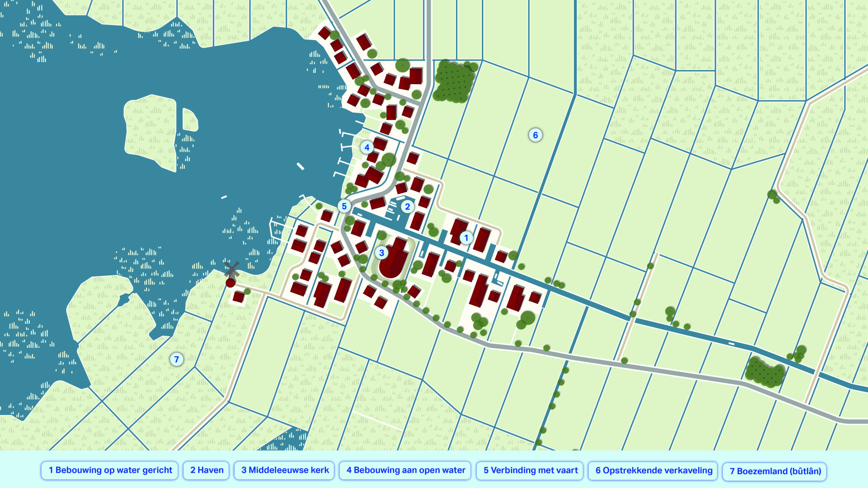This screenshot has width=868, height=488.
Task: Open '6 Opstrekkende verkaveling' legend item
Action: click(x=653, y=471)
